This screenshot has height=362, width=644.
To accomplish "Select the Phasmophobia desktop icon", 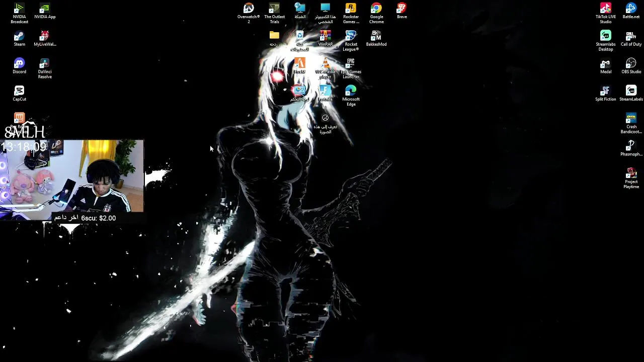I will point(631,149).
